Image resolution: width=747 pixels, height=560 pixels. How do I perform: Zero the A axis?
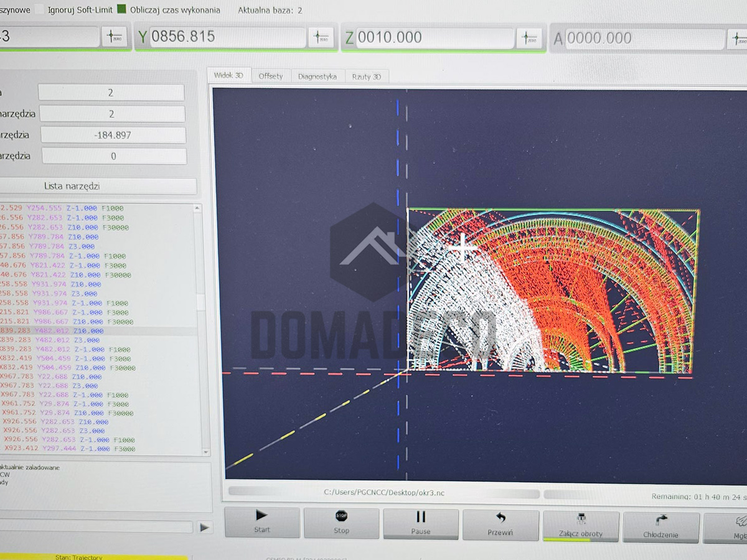(737, 39)
